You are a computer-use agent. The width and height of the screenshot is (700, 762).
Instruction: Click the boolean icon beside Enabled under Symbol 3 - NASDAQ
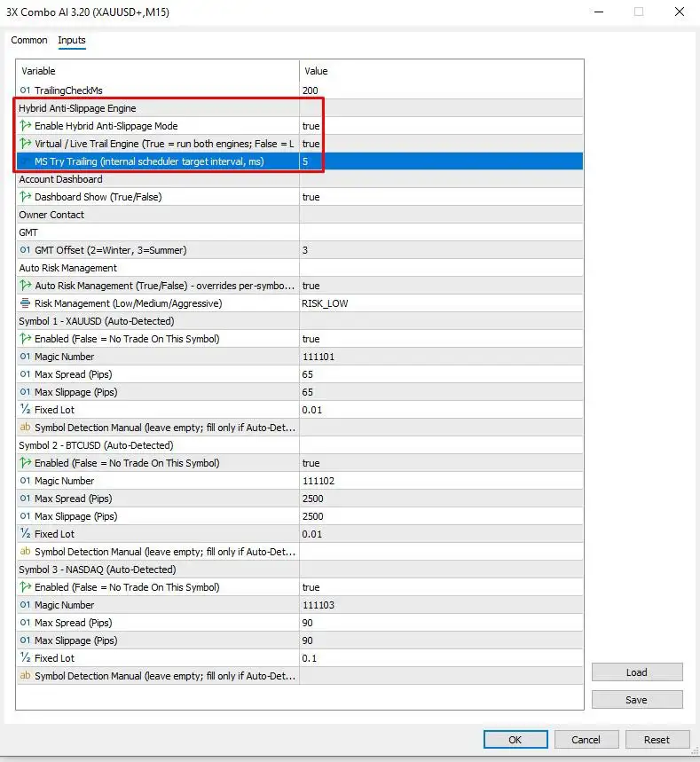click(25, 586)
